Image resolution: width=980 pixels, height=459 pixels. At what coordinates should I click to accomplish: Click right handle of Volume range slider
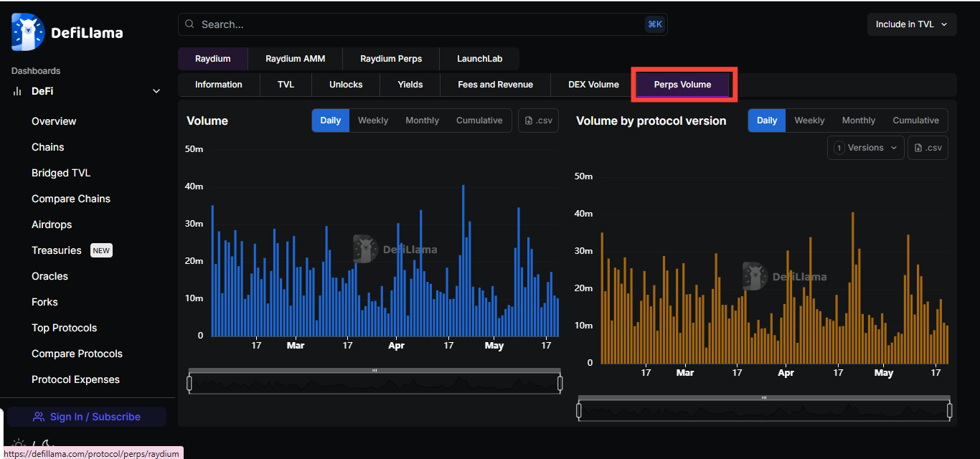(560, 384)
